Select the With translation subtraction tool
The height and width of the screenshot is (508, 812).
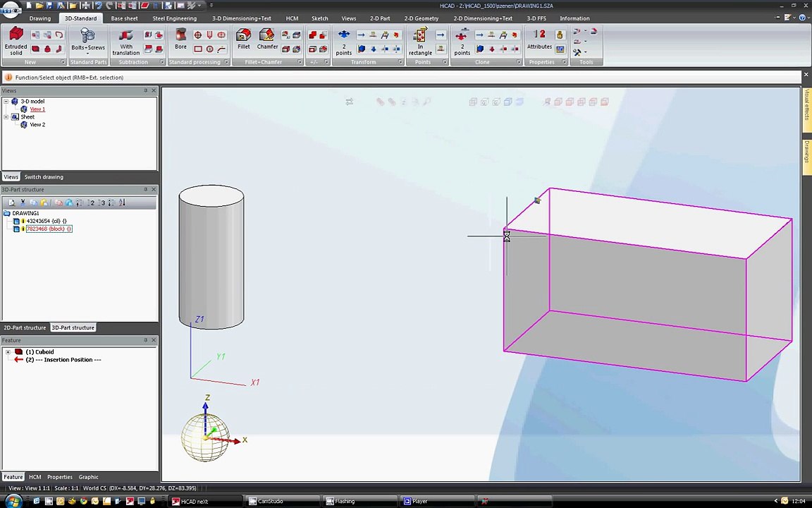tap(126, 42)
